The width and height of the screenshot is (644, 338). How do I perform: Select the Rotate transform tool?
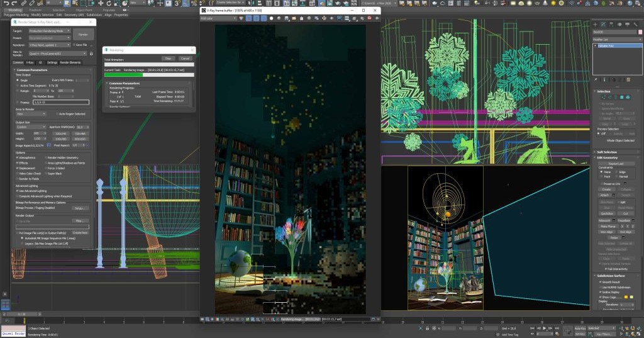(109, 3)
